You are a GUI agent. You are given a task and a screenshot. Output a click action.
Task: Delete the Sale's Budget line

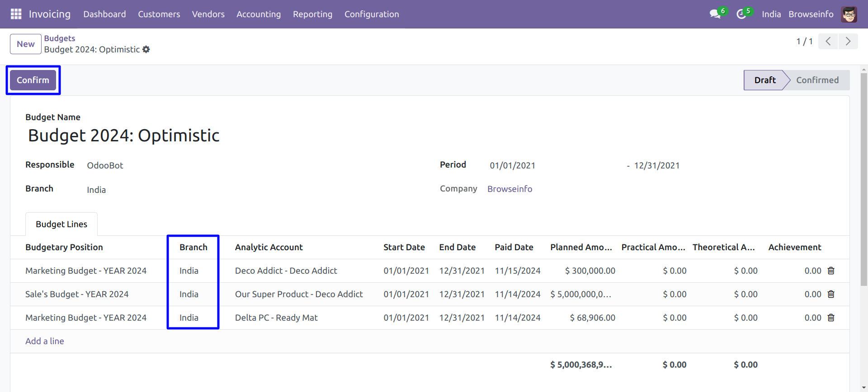(x=831, y=294)
